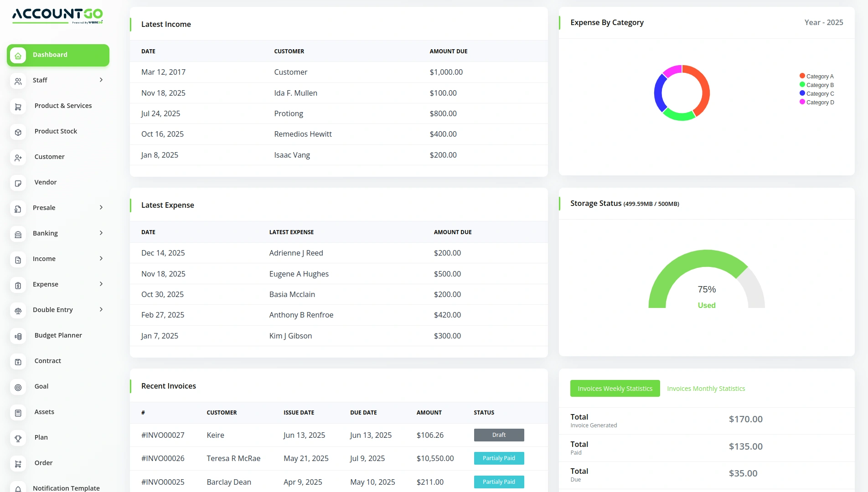Select the Product Stock box icon
Screen dimensions: 868x492
(x=18, y=132)
